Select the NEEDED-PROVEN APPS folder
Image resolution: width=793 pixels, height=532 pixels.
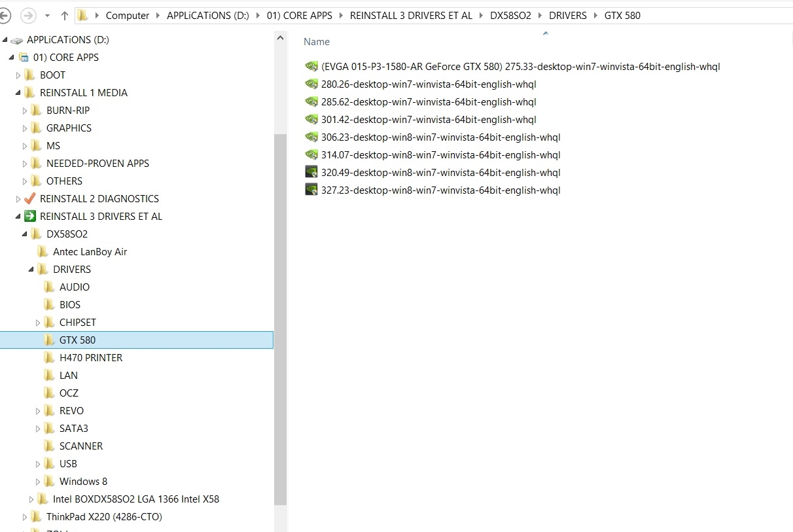[x=97, y=164]
